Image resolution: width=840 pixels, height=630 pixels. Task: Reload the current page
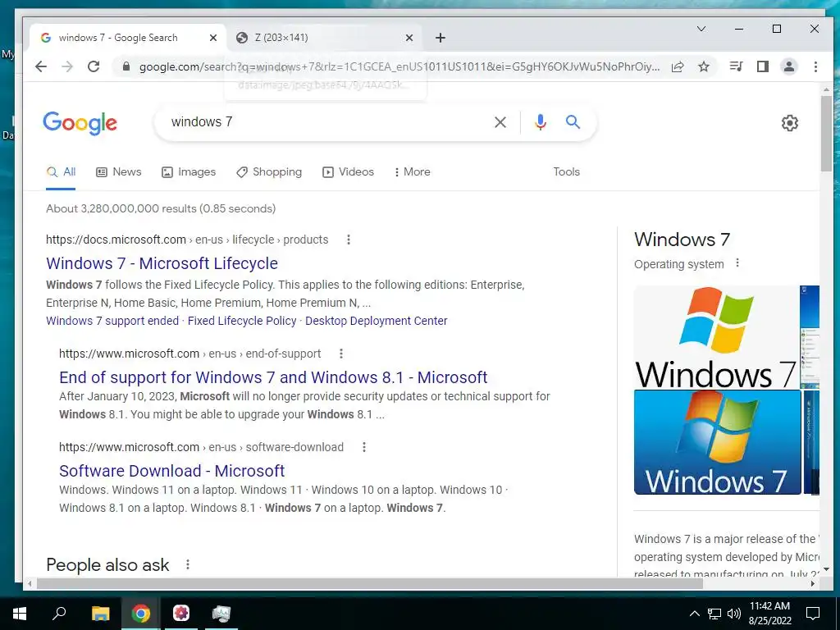click(94, 66)
